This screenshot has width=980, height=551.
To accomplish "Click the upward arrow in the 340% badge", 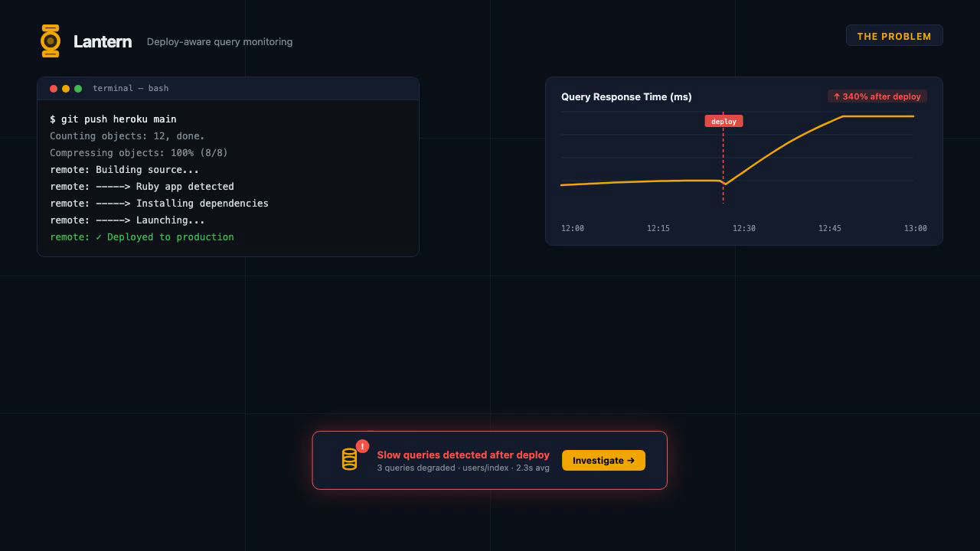I will (x=836, y=96).
